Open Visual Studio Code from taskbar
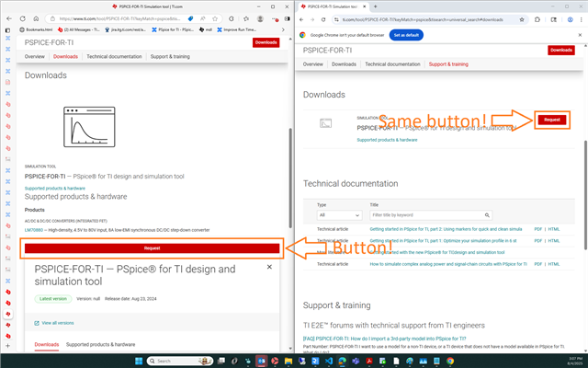Screen dimensions: 588x368 [329, 361]
